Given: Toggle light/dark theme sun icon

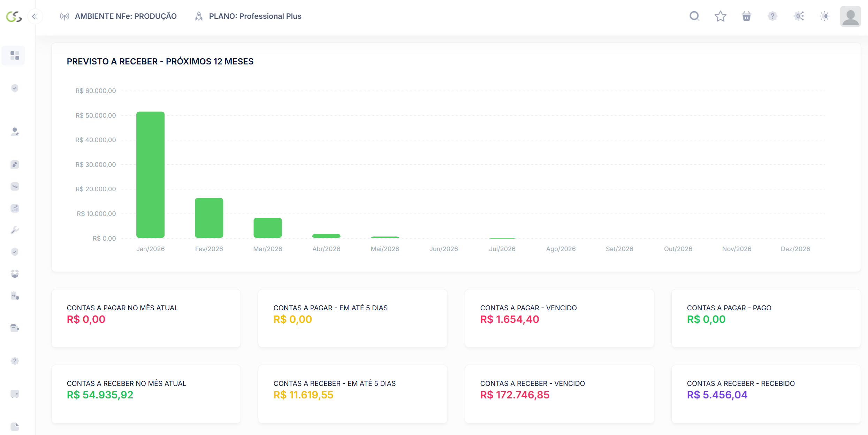Looking at the screenshot, I should tap(825, 16).
